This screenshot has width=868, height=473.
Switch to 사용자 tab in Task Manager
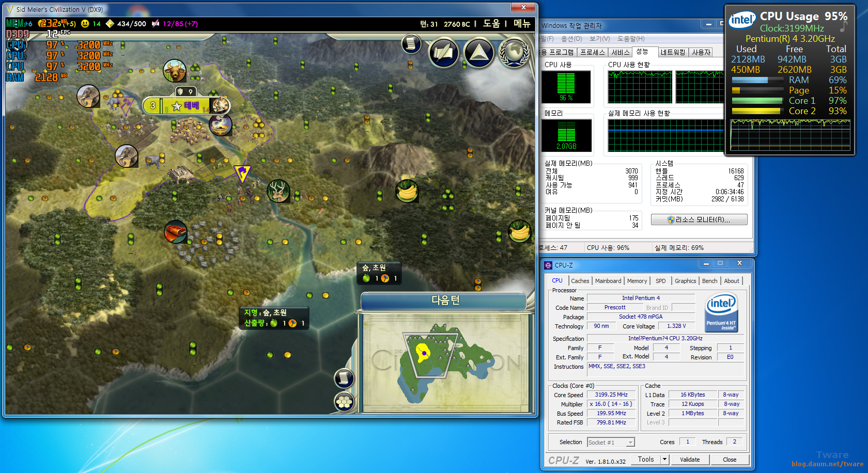tap(701, 52)
